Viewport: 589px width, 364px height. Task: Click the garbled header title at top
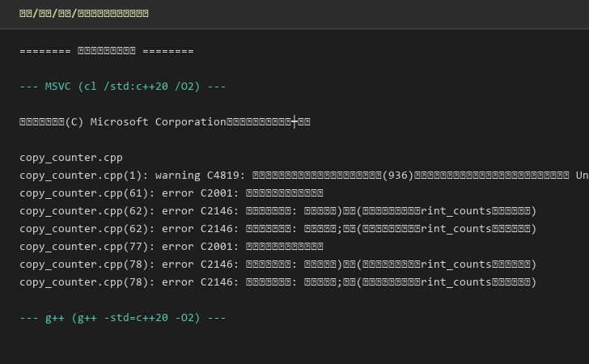click(84, 14)
